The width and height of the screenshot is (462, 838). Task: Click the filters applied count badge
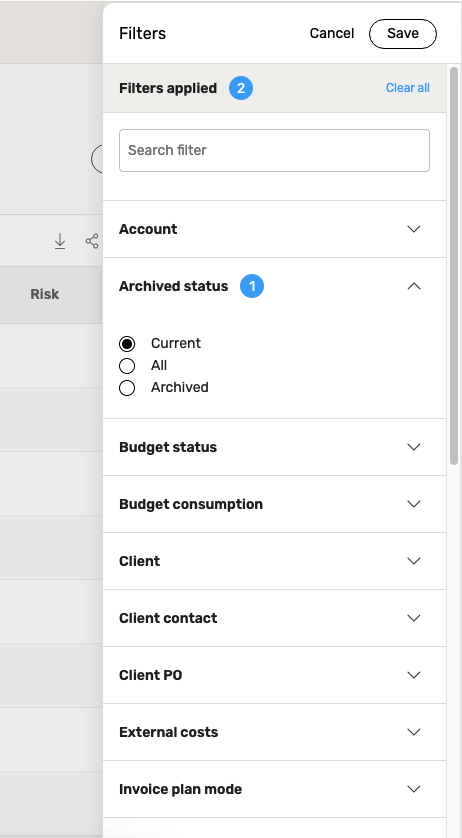241,88
